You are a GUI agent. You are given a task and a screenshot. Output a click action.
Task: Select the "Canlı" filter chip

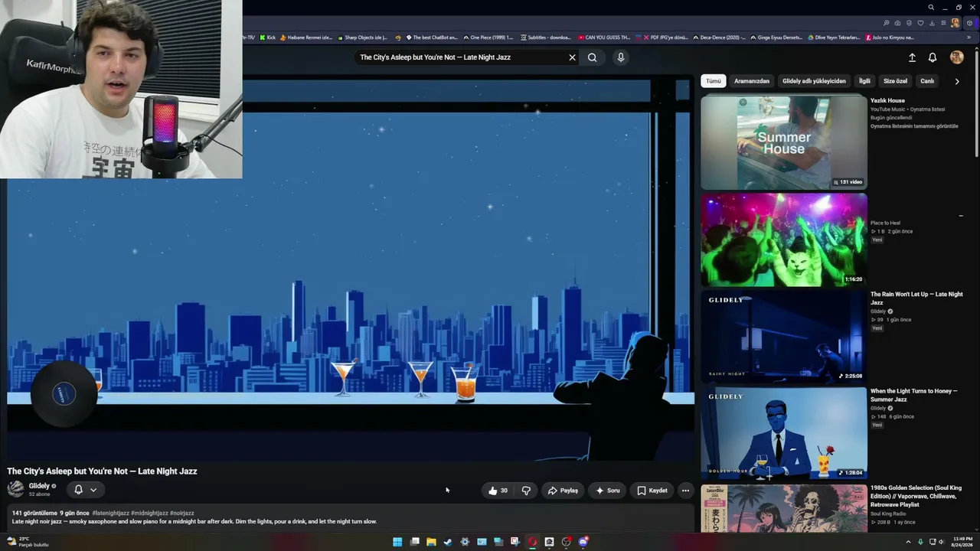pos(927,81)
